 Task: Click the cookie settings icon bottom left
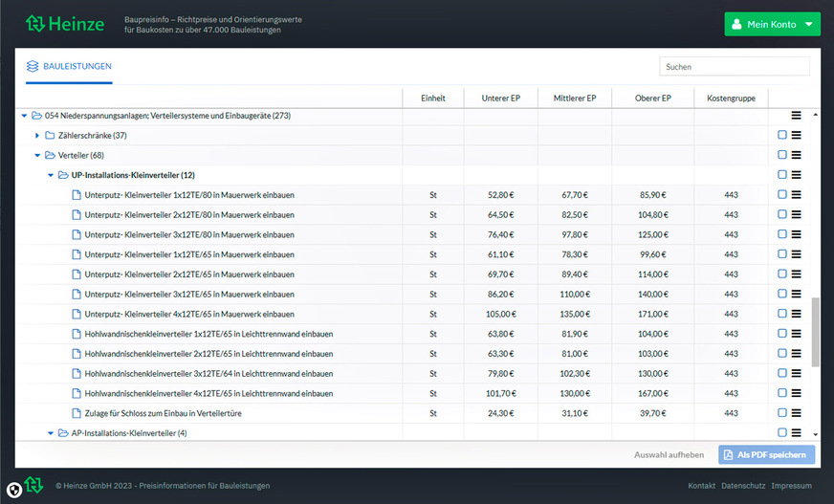14,490
